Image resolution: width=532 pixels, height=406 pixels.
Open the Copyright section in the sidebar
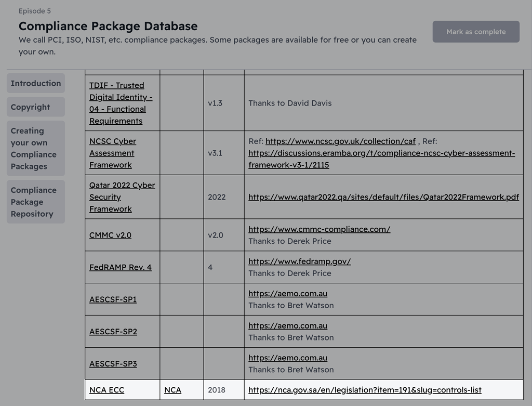[x=34, y=107]
